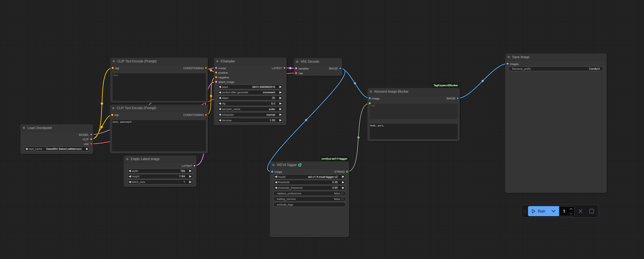Increase the batch count with up arrow
Image resolution: width=644 pixels, height=259 pixels.
pos(571,209)
